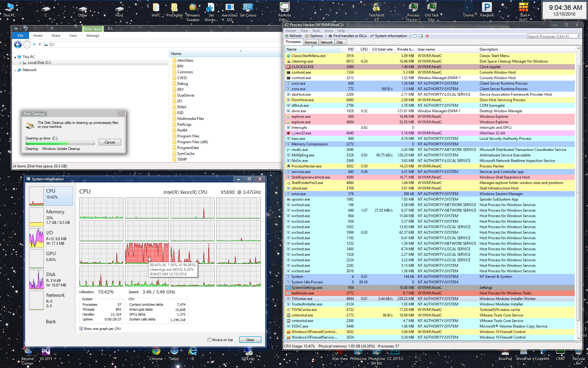
Task: Enable Always on top checkbox
Action: (209, 340)
